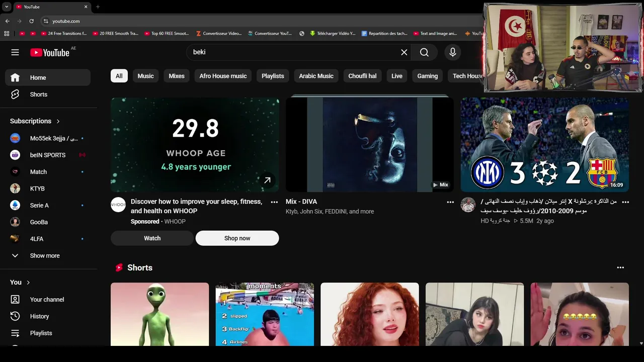Click the magnifier search button
This screenshot has height=362, width=644.
click(424, 52)
